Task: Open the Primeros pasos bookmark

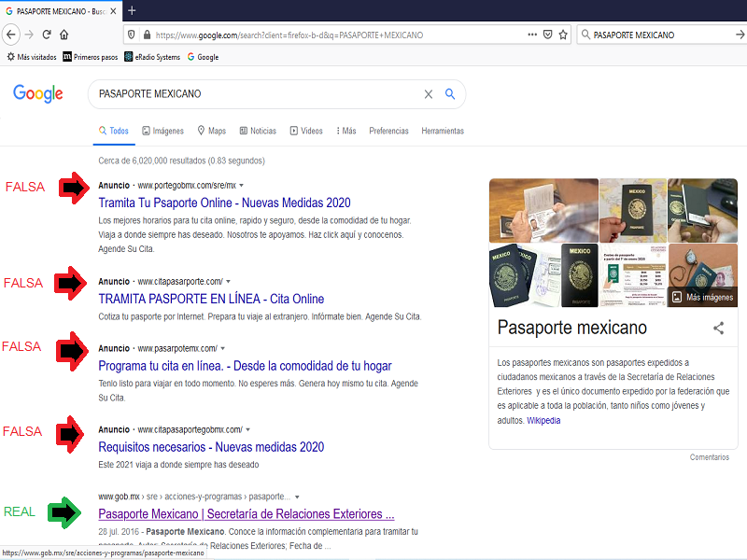Action: tap(91, 57)
